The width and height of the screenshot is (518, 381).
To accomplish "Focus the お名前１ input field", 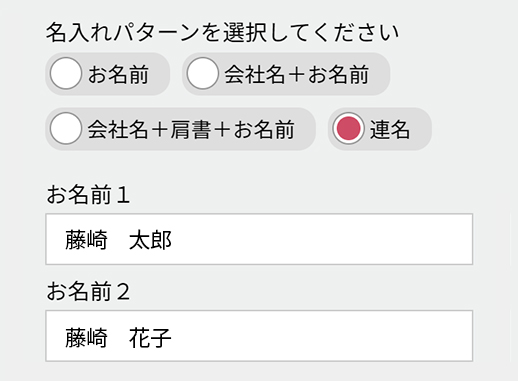I will point(259,239).
